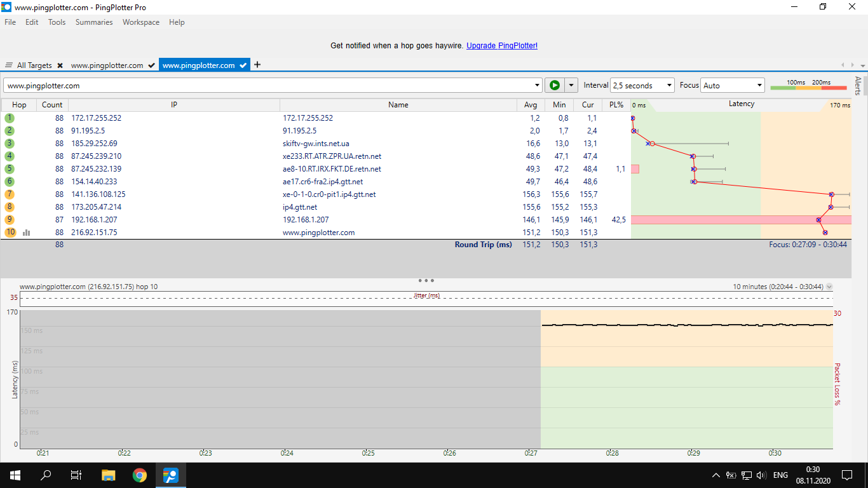Image resolution: width=868 pixels, height=488 pixels.
Task: Follow the Upgrade PingPlotter! link
Action: 502,46
